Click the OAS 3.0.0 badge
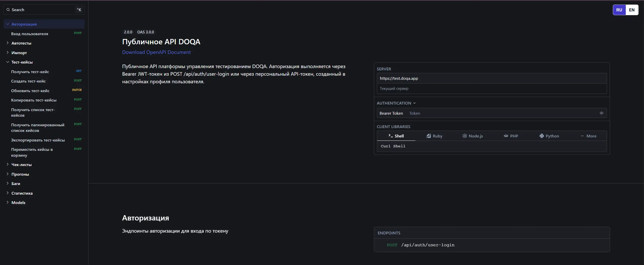 pos(145,32)
